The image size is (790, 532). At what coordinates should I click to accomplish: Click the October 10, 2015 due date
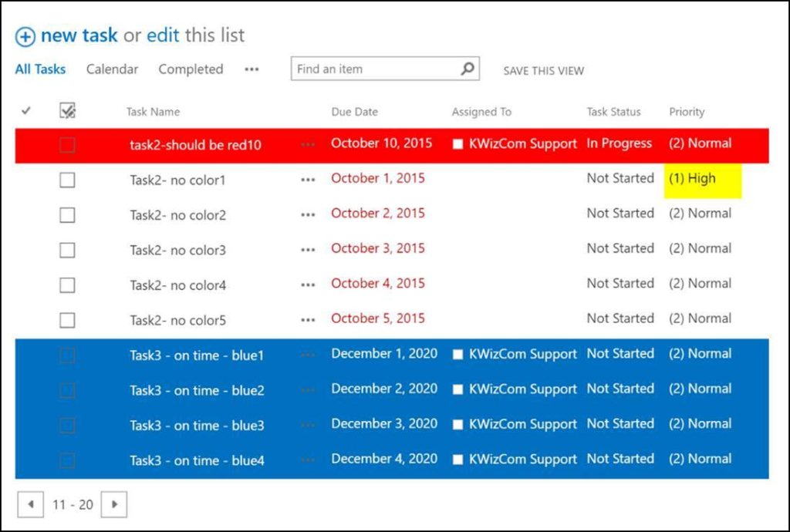click(x=381, y=143)
